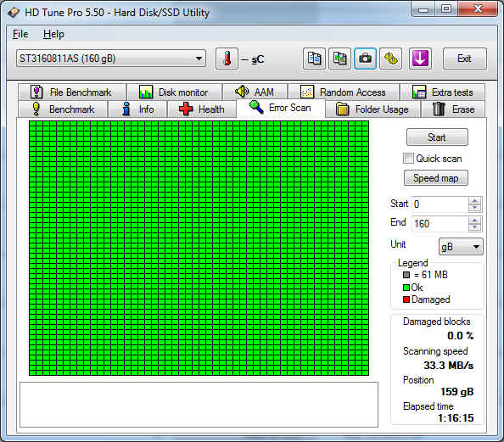504x442 pixels.
Task: Decrease the Start value spinner
Action: (475, 208)
